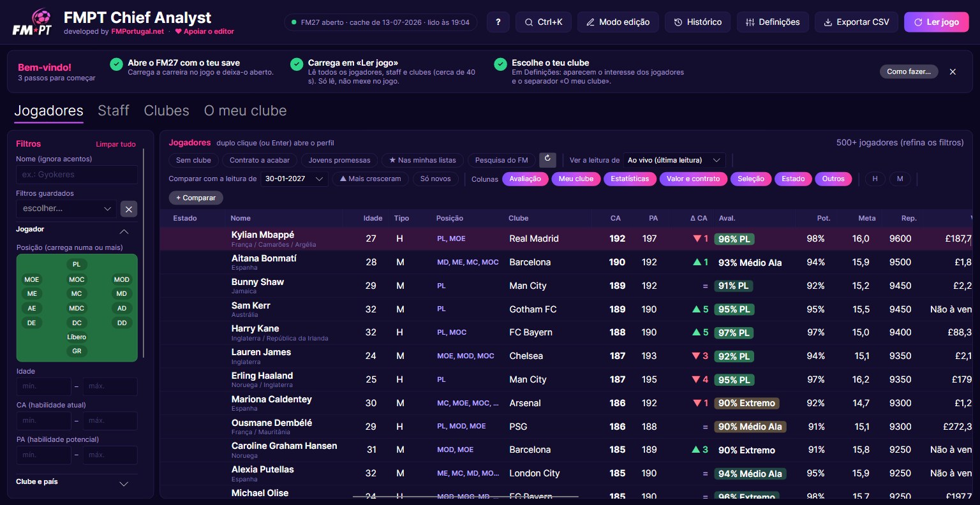Image resolution: width=980 pixels, height=505 pixels.
Task: Click the green check beside Escolhe o teu clube
Action: [x=500, y=64]
